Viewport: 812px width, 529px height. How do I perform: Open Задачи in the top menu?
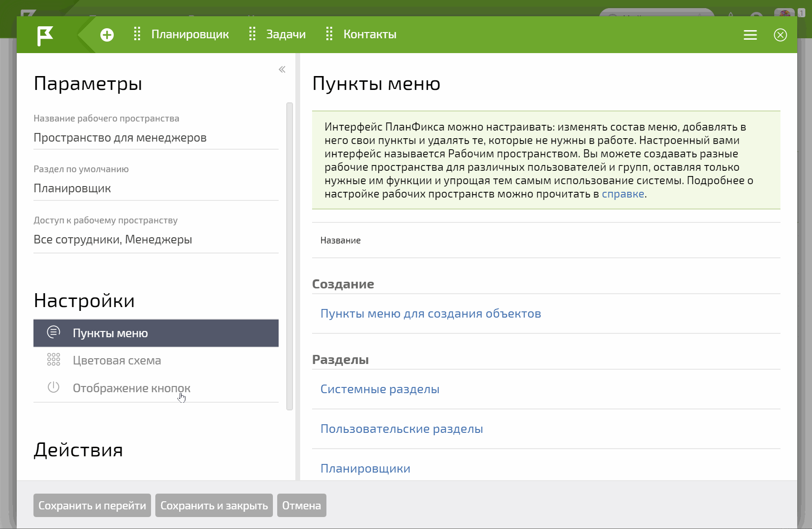pos(286,34)
